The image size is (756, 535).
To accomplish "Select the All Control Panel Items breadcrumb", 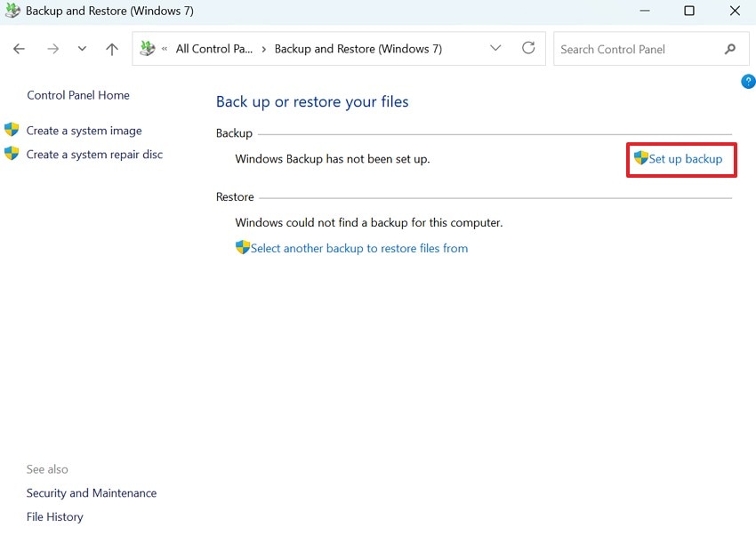I will [x=214, y=49].
